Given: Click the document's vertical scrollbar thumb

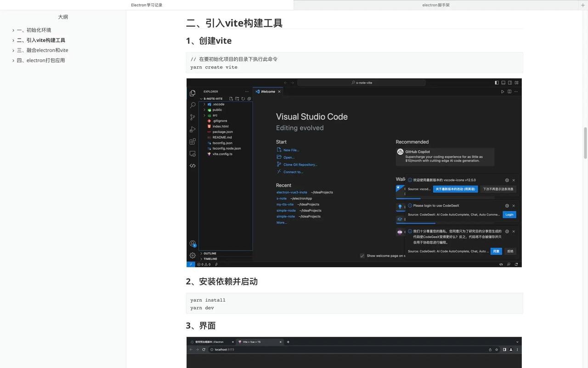Looking at the screenshot, I should pyautogui.click(x=585, y=143).
